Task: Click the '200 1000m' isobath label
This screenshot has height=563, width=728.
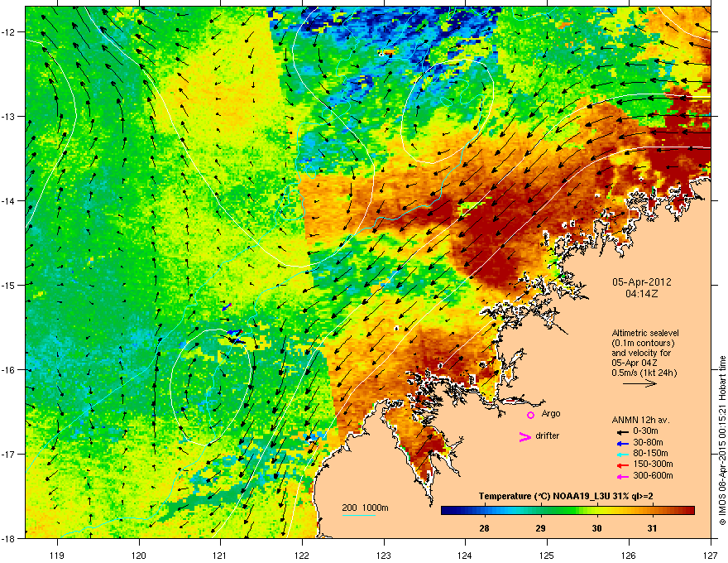Action: 365,508
